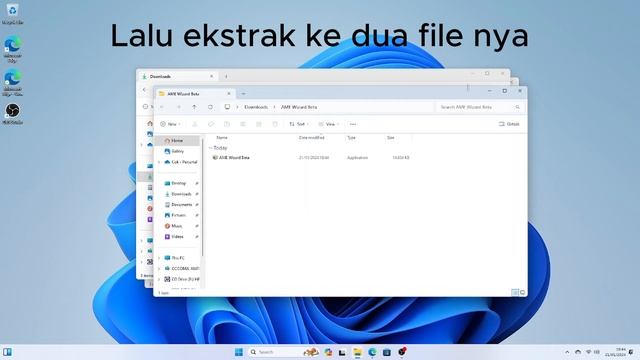The image size is (640, 360).
Task: Open Videos in the navigation pane
Action: point(178,237)
